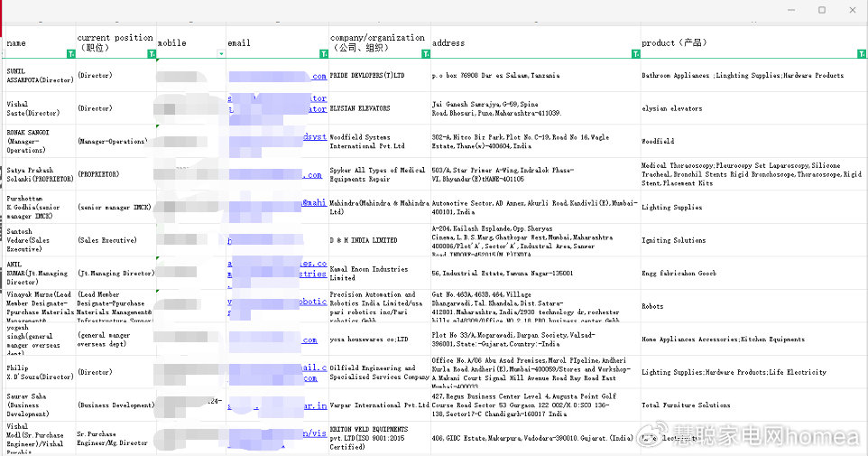Open the filter button on the name column
Screen dimensions: 868x456
click(71, 54)
